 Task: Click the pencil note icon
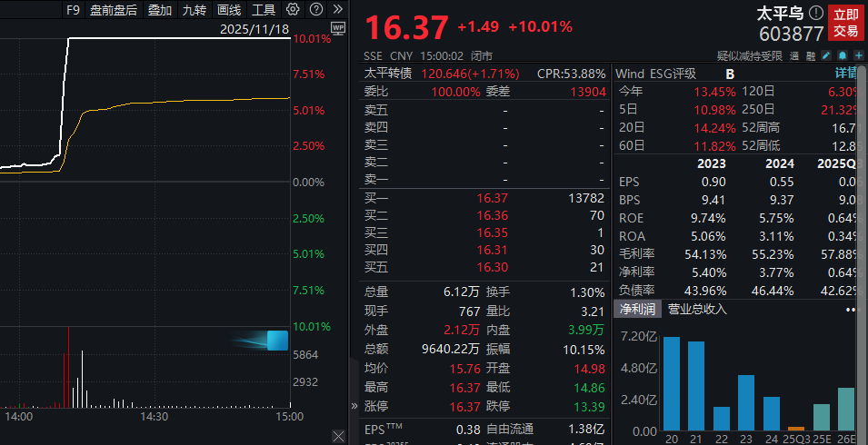pyautogui.click(x=826, y=55)
